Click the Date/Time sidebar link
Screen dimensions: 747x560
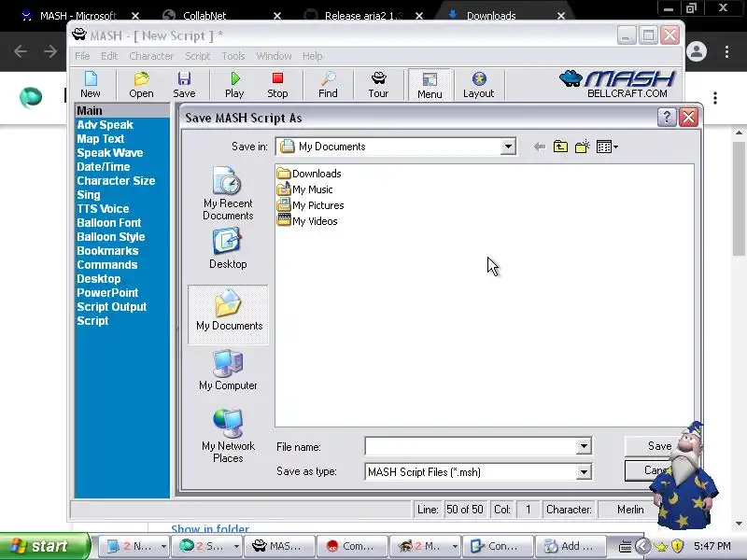104,167
